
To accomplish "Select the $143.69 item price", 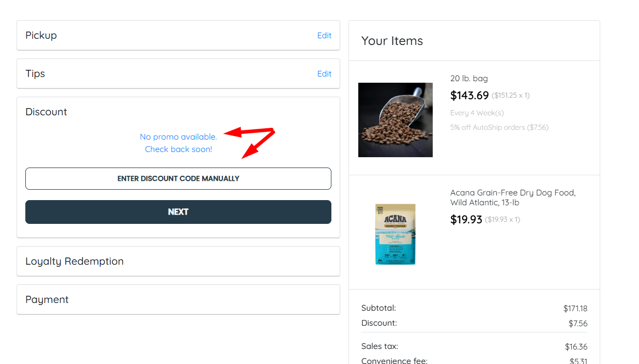I will [x=469, y=95].
